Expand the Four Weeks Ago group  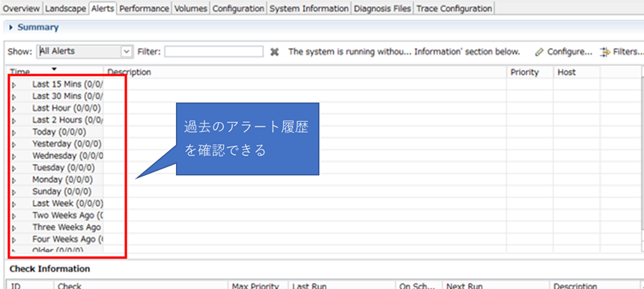coord(14,240)
